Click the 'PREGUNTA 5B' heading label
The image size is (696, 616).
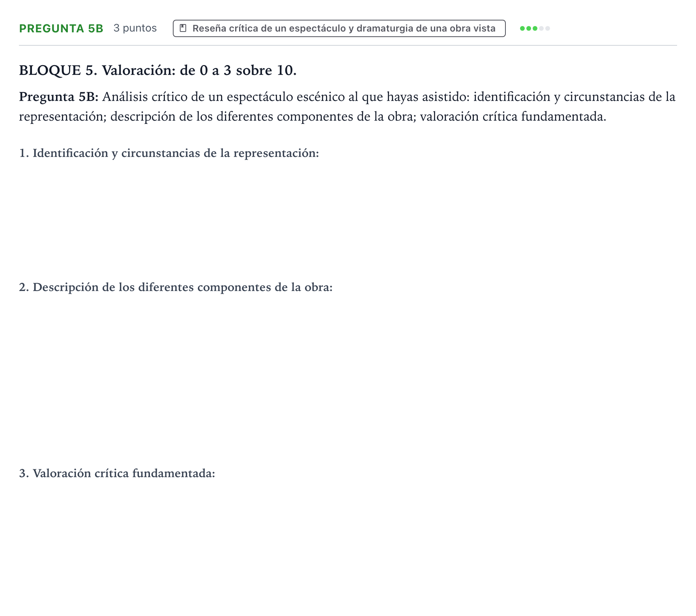tap(61, 28)
